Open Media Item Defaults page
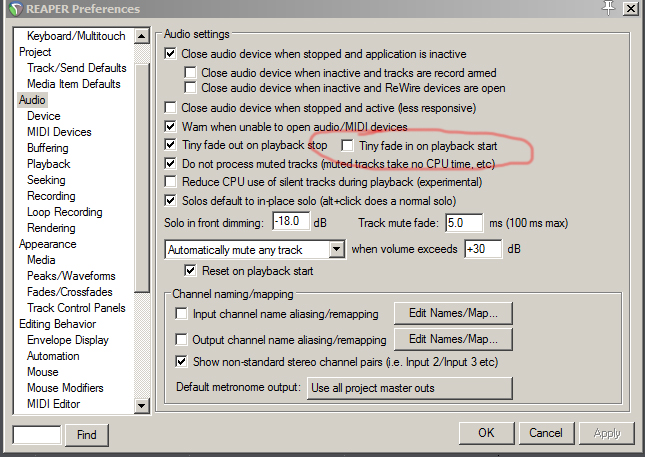Screen dimensions: 645x457 pos(74,84)
